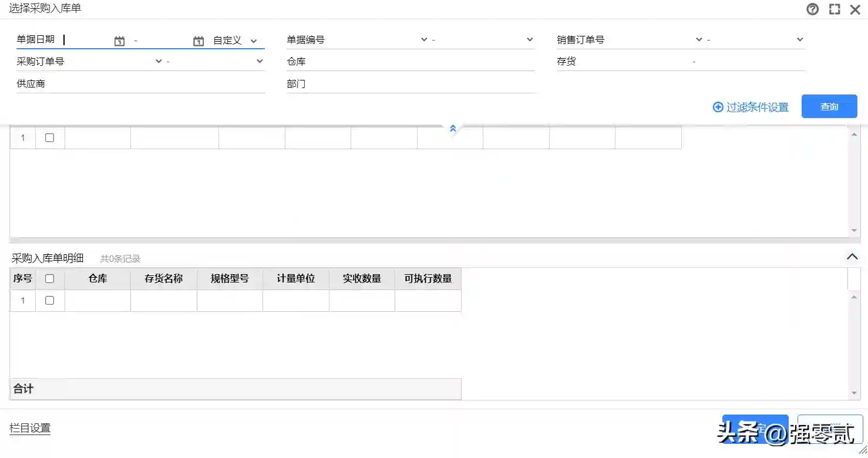Screen dimensions: 868x458
Task: Open the first 销售订单号 dropdown
Action: pos(699,40)
